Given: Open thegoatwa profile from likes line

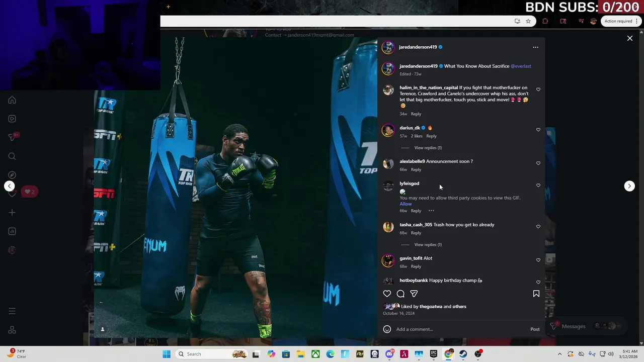Looking at the screenshot, I should pyautogui.click(x=431, y=307).
